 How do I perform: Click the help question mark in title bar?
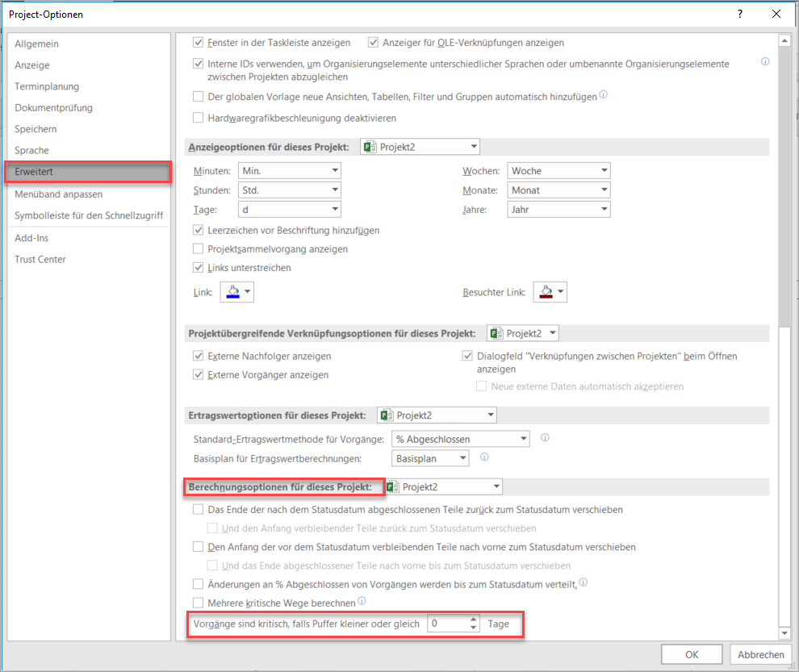pyautogui.click(x=740, y=14)
